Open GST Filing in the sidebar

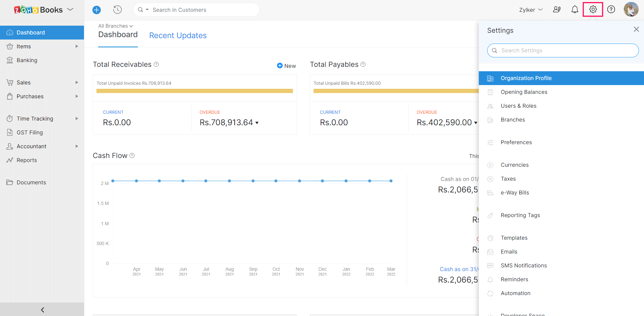coord(30,132)
